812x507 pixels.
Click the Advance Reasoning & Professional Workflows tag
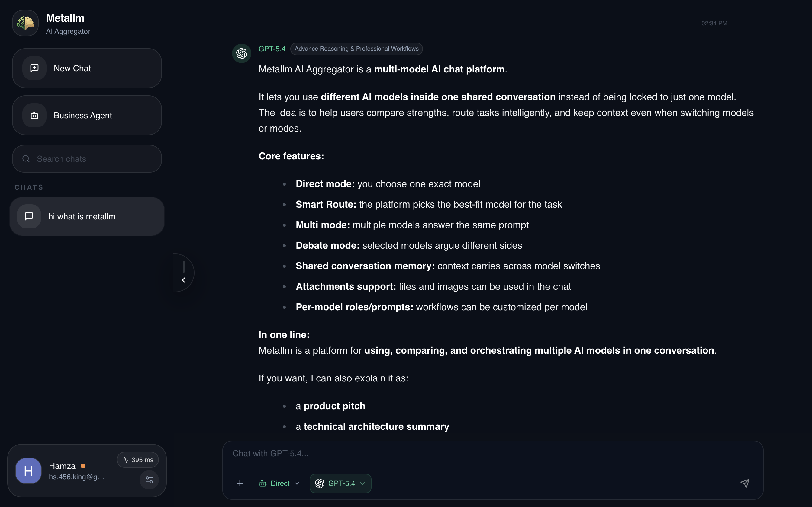356,49
